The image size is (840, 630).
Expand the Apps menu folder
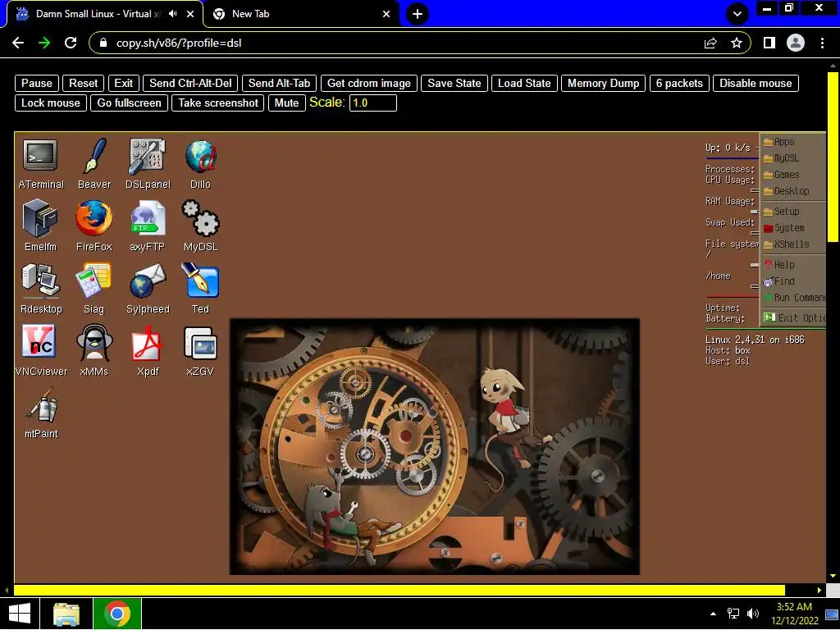[793, 142]
